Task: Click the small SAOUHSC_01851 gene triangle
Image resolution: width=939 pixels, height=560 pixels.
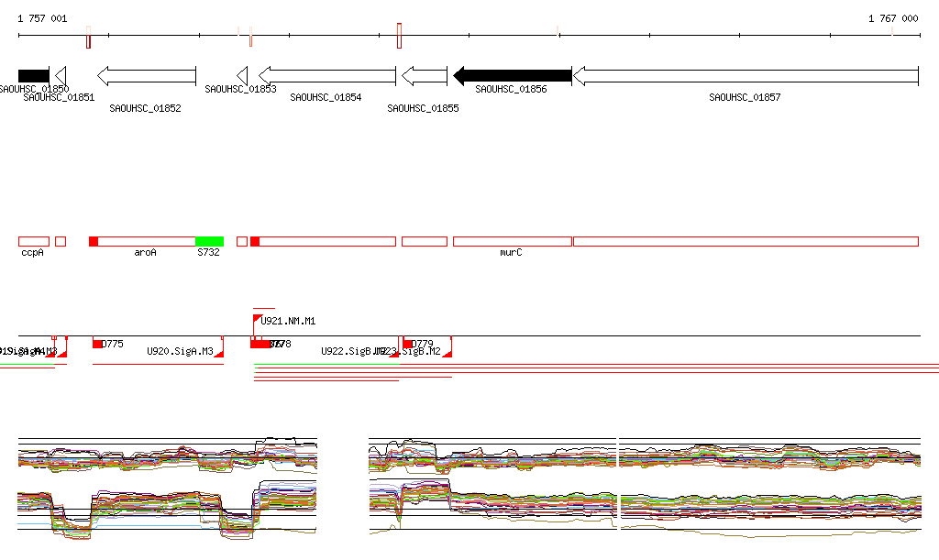Action: (61, 76)
